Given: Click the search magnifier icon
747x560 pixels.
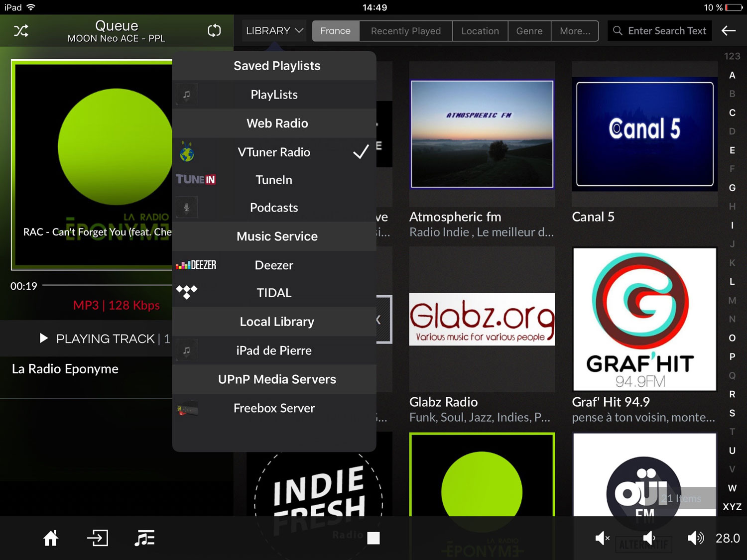Looking at the screenshot, I should (618, 31).
